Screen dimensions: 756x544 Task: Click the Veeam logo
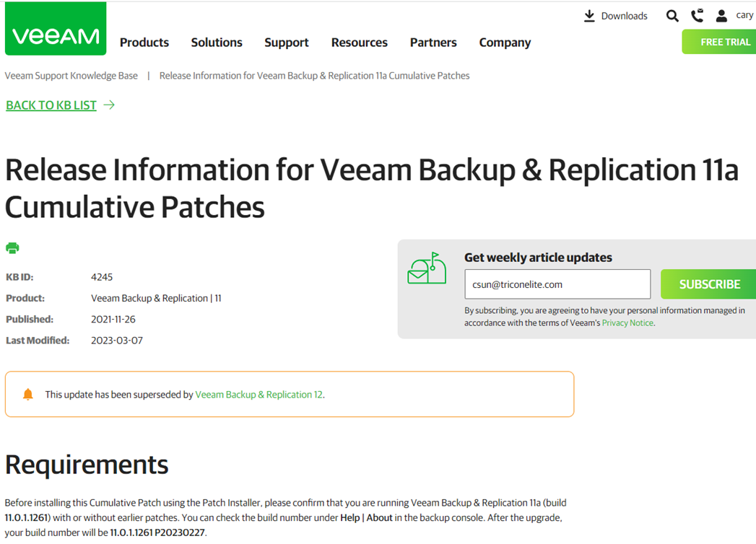(56, 29)
